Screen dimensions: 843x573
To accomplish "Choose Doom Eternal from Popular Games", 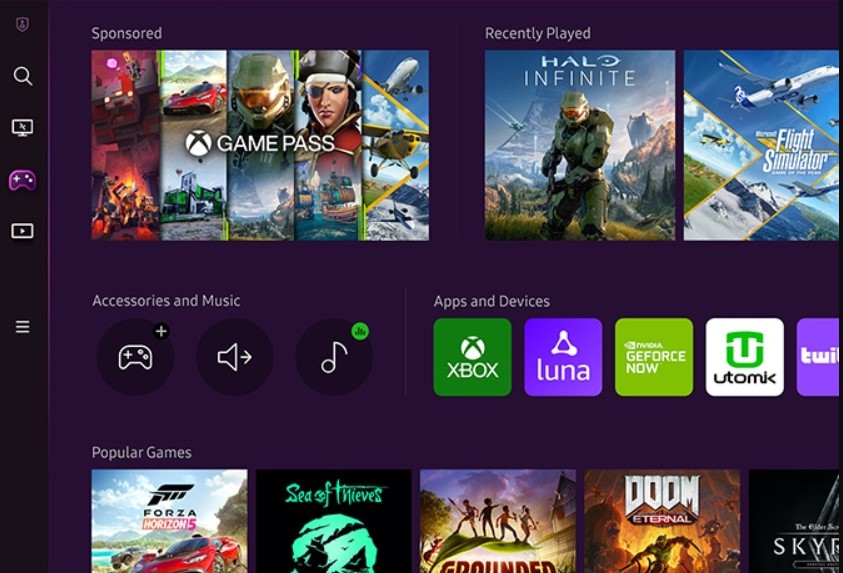I will coord(662,521).
